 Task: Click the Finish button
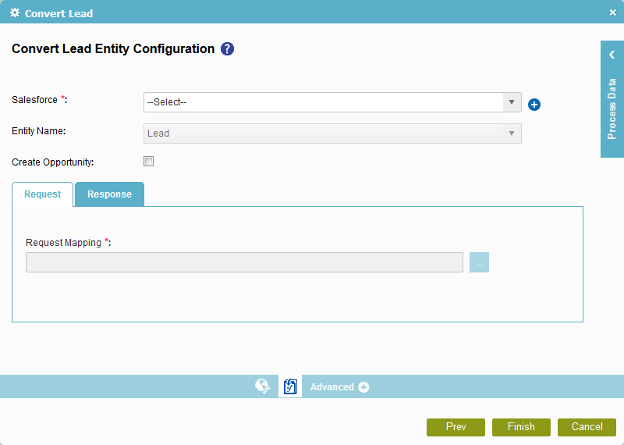pos(521,427)
